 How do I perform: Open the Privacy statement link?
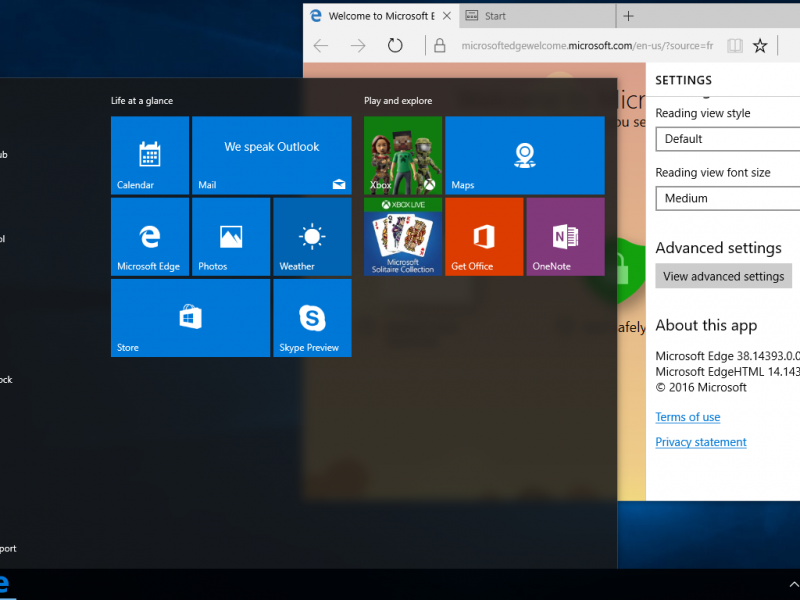click(701, 442)
